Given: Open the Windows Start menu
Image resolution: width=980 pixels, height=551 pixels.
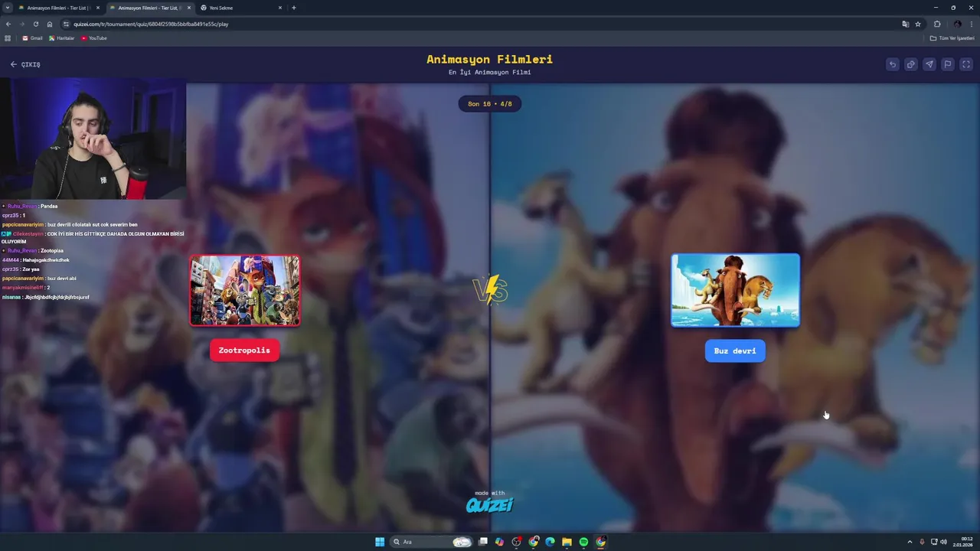Looking at the screenshot, I should point(380,542).
